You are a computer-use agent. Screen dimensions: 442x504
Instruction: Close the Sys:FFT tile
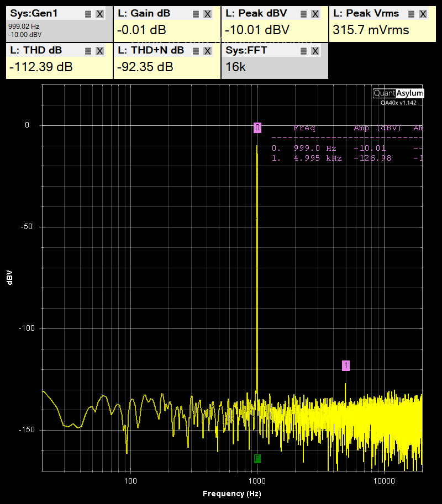point(315,51)
